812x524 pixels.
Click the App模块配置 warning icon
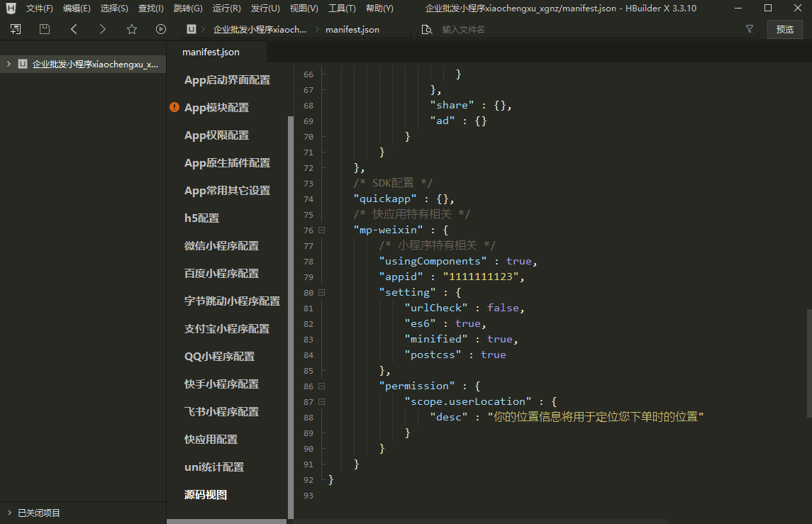click(x=174, y=108)
